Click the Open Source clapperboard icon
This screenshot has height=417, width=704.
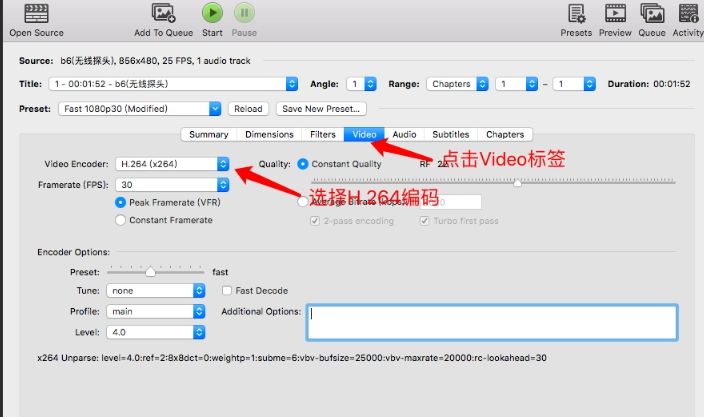(36, 13)
